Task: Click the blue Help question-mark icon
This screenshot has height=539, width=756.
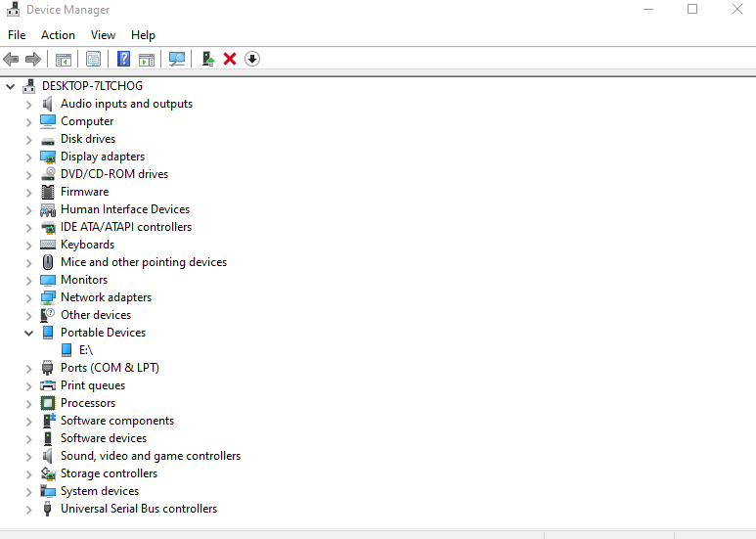Action: point(123,59)
